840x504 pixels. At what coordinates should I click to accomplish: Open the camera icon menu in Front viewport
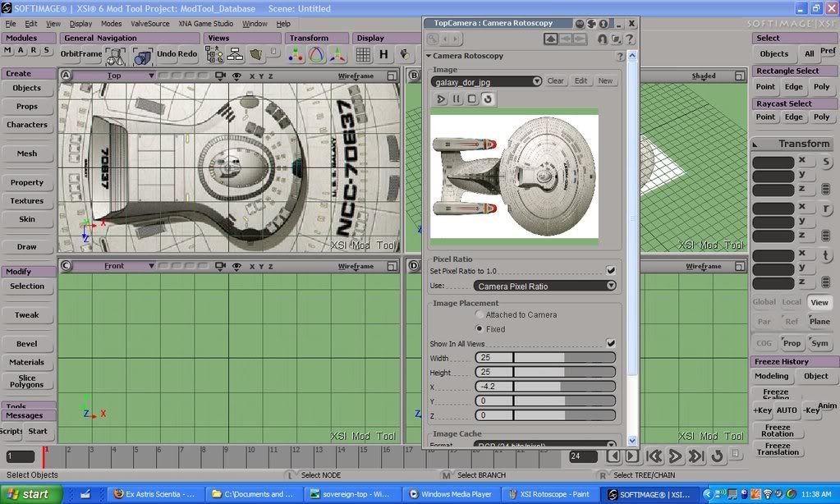tap(220, 266)
